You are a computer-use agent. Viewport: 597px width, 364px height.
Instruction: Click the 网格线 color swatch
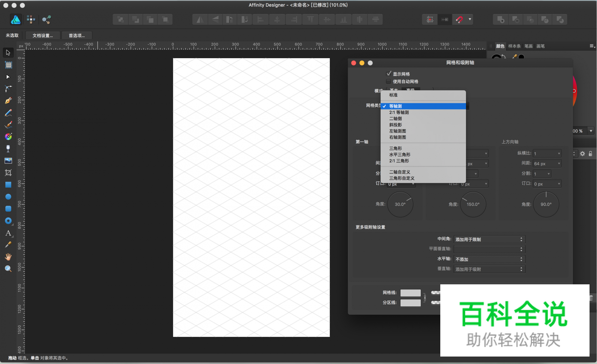(x=410, y=293)
